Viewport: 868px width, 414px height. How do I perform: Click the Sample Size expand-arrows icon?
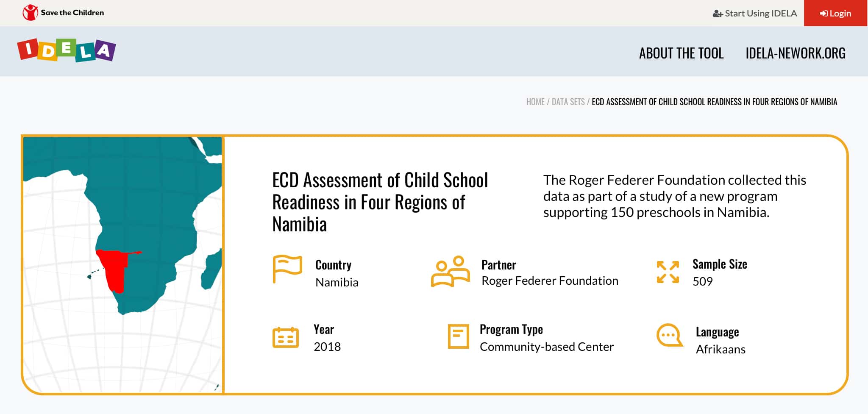[668, 272]
